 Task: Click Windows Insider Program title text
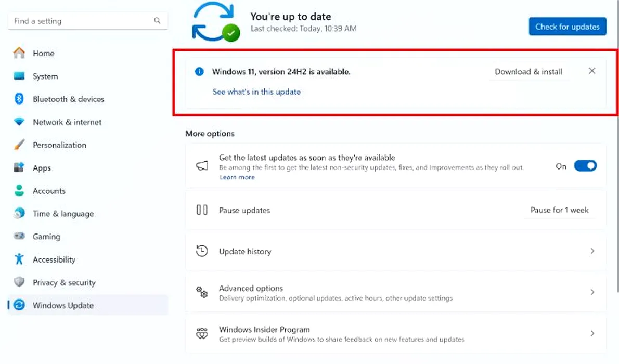[264, 329]
